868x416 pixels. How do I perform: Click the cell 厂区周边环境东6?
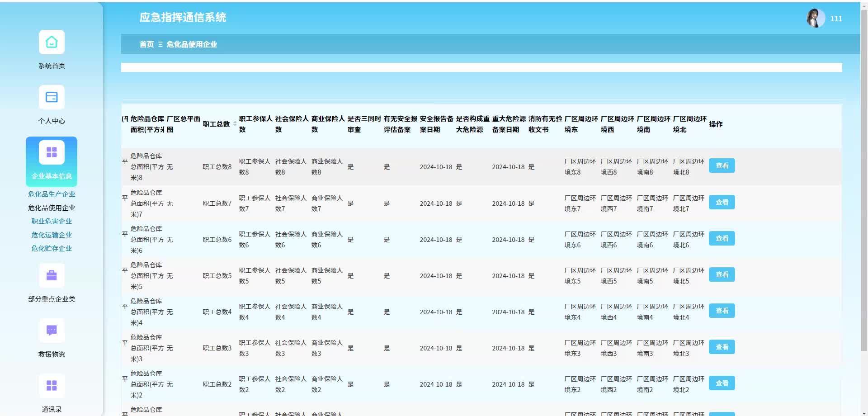[580, 240]
